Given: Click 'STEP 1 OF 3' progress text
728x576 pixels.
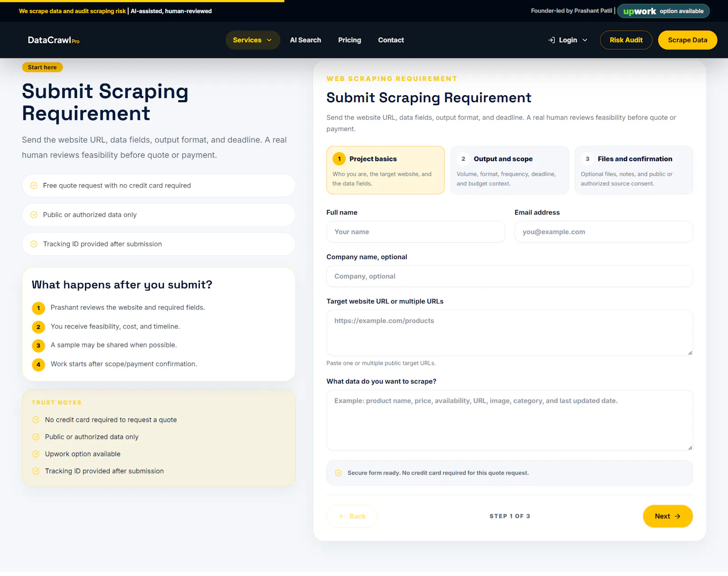Looking at the screenshot, I should click(x=510, y=516).
